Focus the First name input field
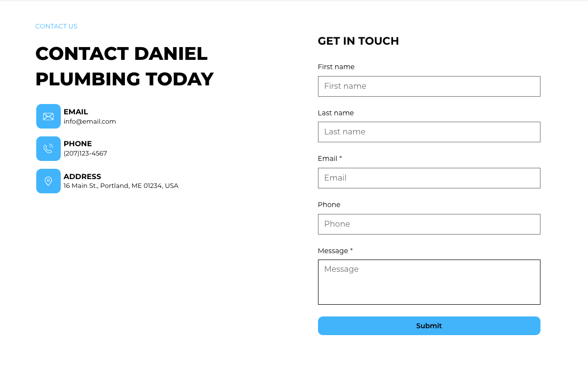The height and width of the screenshot is (367, 588). [x=429, y=86]
